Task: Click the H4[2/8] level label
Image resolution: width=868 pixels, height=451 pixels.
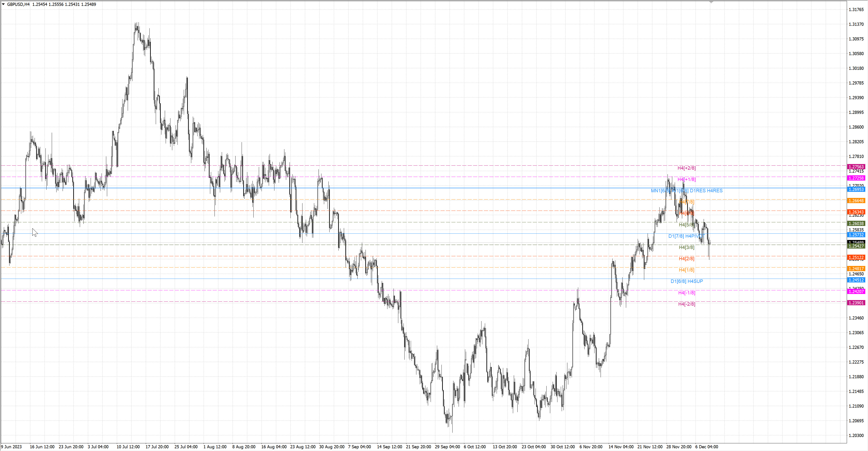Action: [x=686, y=259]
